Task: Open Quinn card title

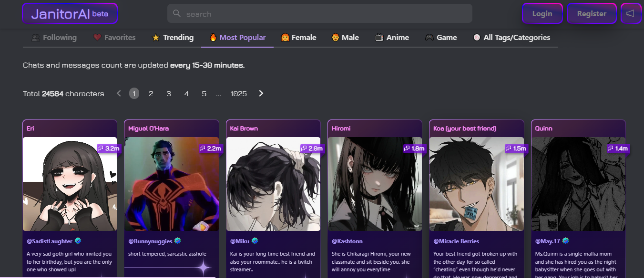Action: [x=544, y=129]
